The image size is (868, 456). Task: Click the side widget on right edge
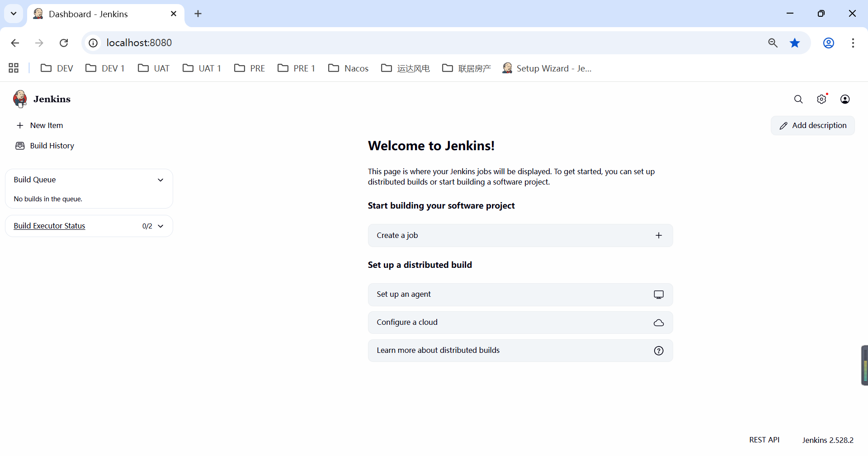coord(864,366)
